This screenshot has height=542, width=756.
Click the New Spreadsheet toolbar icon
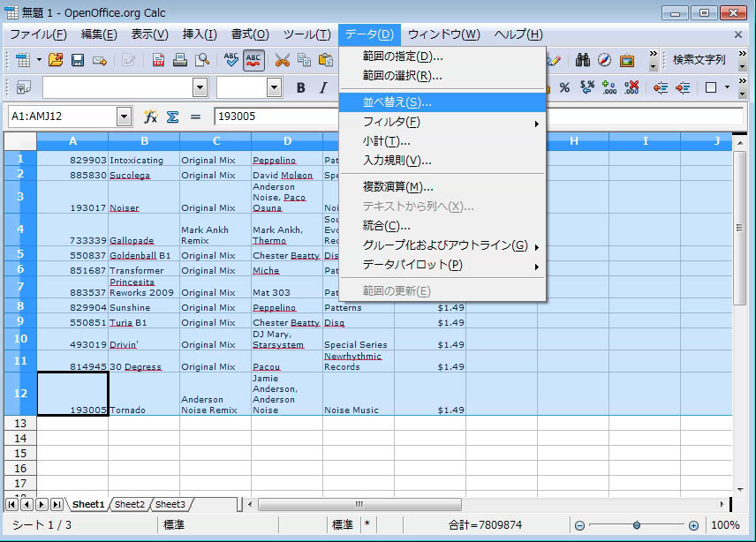click(x=23, y=60)
